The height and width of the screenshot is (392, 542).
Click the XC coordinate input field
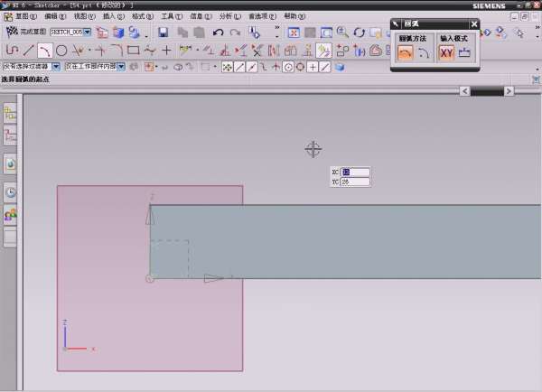click(356, 172)
